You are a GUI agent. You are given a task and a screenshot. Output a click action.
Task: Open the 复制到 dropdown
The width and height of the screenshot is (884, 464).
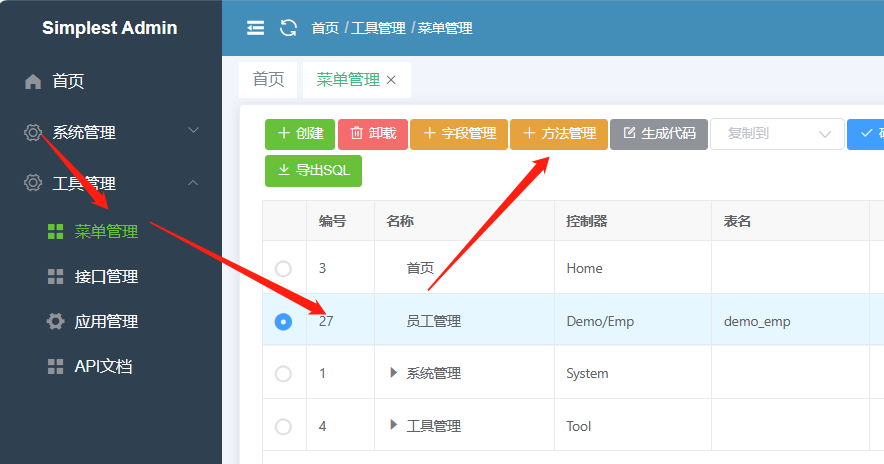click(x=777, y=134)
